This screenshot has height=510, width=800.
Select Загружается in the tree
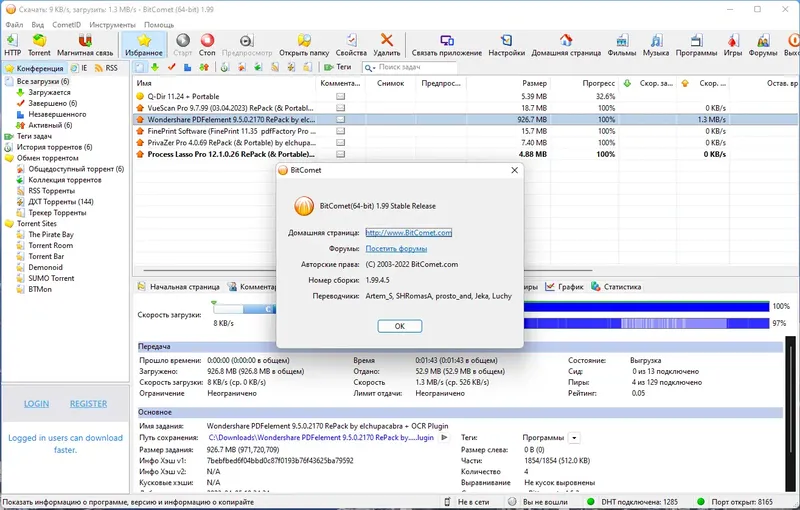tap(49, 92)
